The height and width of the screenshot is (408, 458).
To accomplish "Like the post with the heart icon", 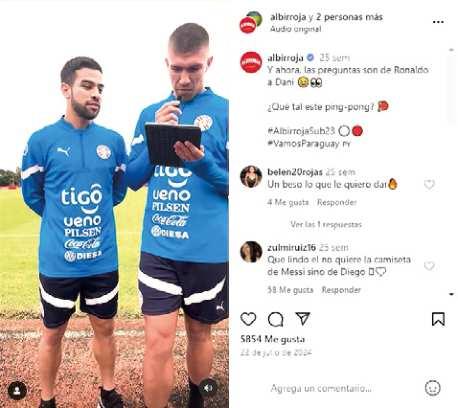I will tap(248, 319).
